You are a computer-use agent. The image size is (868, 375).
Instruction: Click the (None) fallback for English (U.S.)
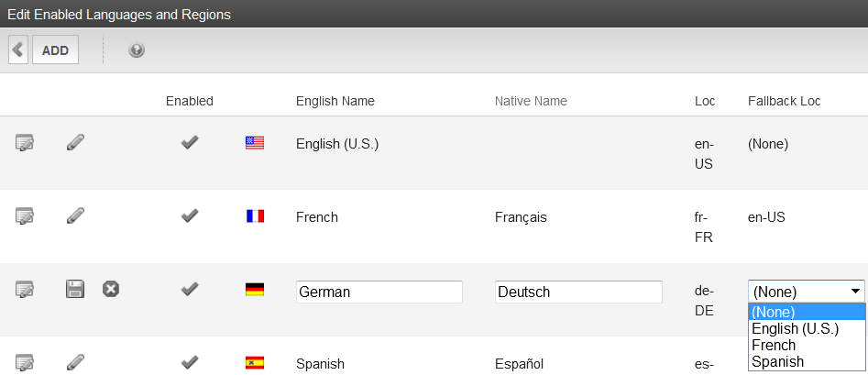point(768,144)
